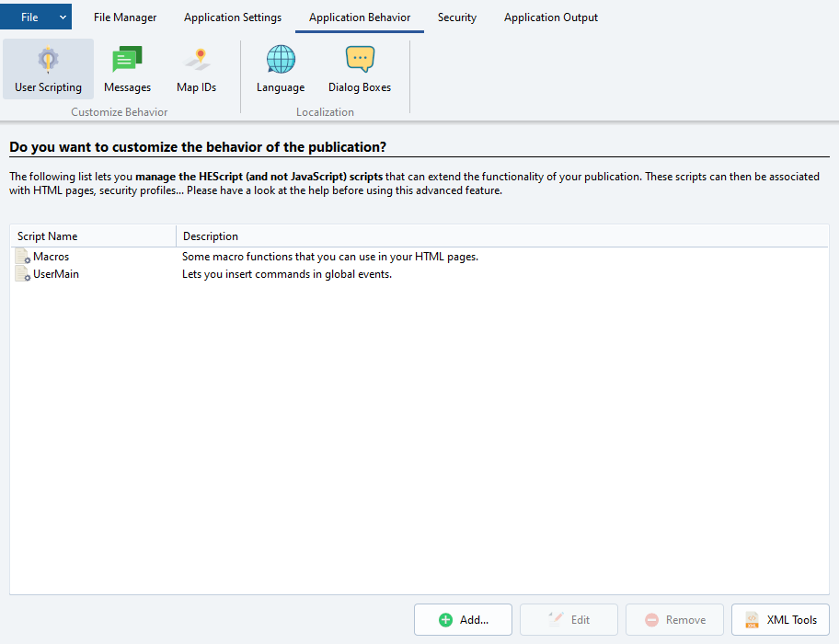839x644 pixels.
Task: Switch to the File Manager tab
Action: pos(125,17)
